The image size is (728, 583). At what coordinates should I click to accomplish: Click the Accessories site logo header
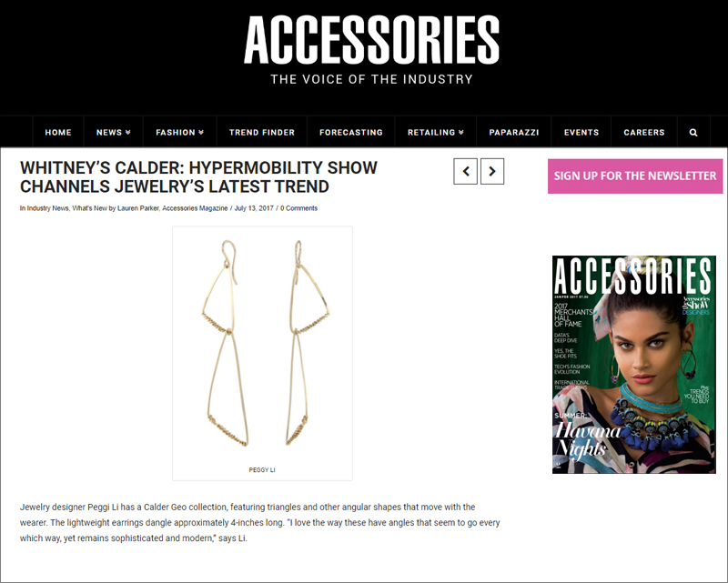371,49
